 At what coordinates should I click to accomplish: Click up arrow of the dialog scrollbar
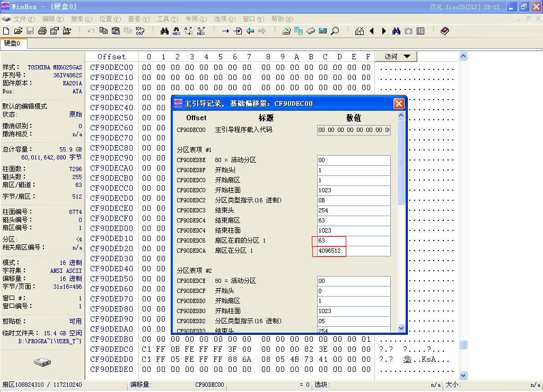(x=401, y=115)
